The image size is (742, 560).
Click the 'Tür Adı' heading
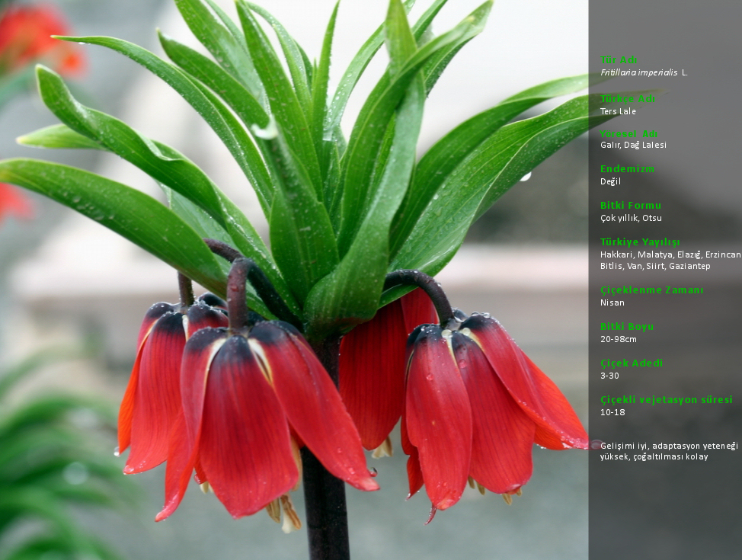click(619, 60)
